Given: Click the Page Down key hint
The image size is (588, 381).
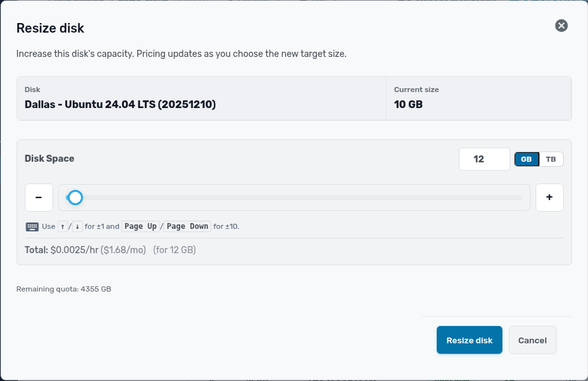Looking at the screenshot, I should pos(188,226).
